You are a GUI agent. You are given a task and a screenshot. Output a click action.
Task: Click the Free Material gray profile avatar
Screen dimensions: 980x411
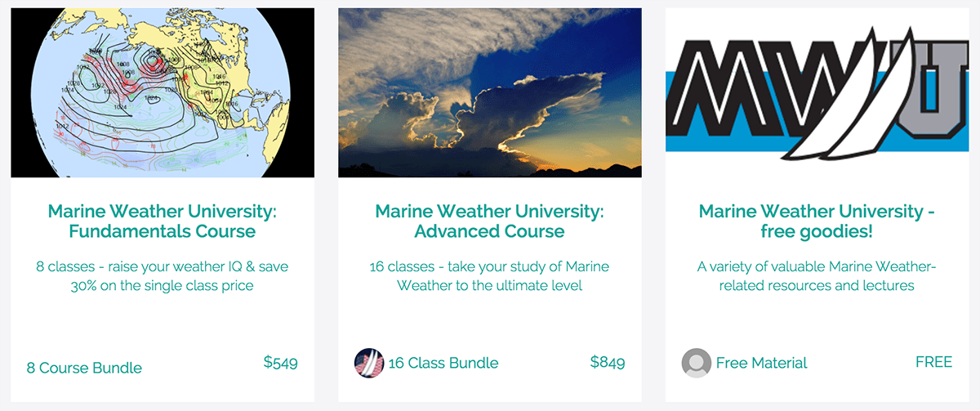coord(696,363)
